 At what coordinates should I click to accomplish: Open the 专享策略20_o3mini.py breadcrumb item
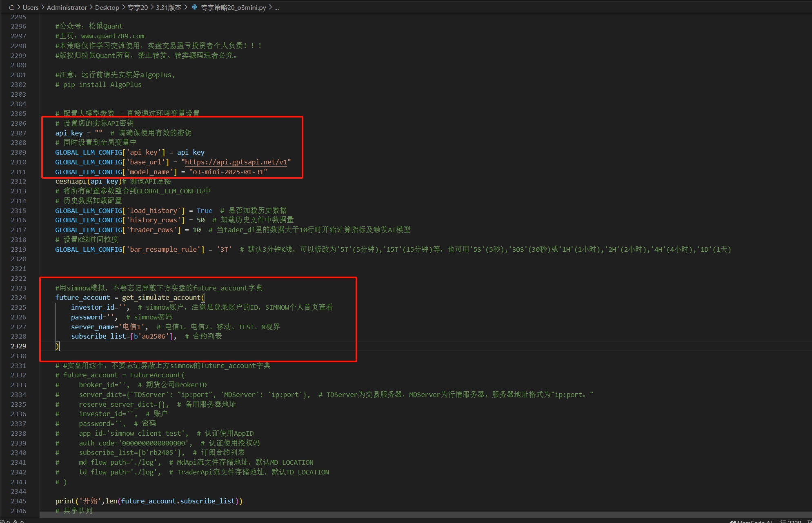(233, 7)
